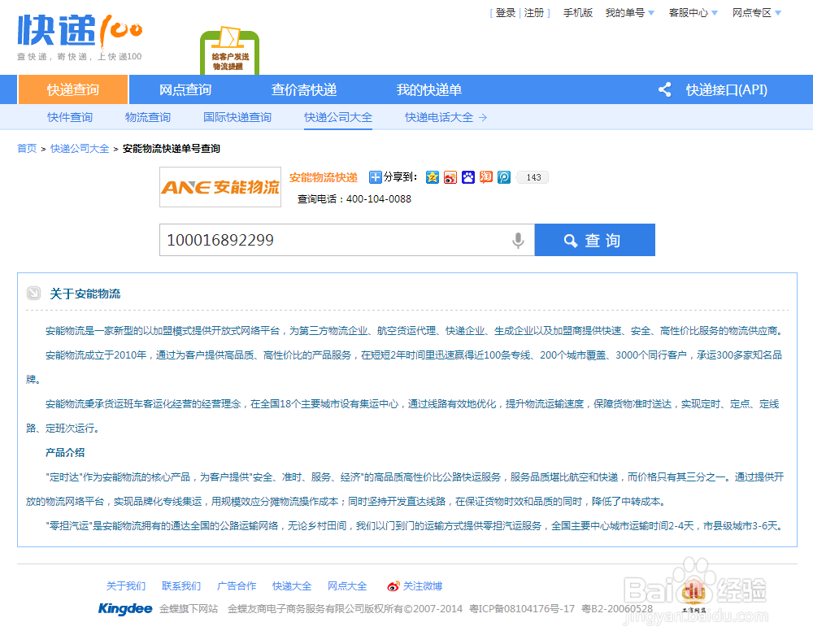This screenshot has width=813, height=644.
Task: Open 快递接口(API) link
Action: coord(726,89)
